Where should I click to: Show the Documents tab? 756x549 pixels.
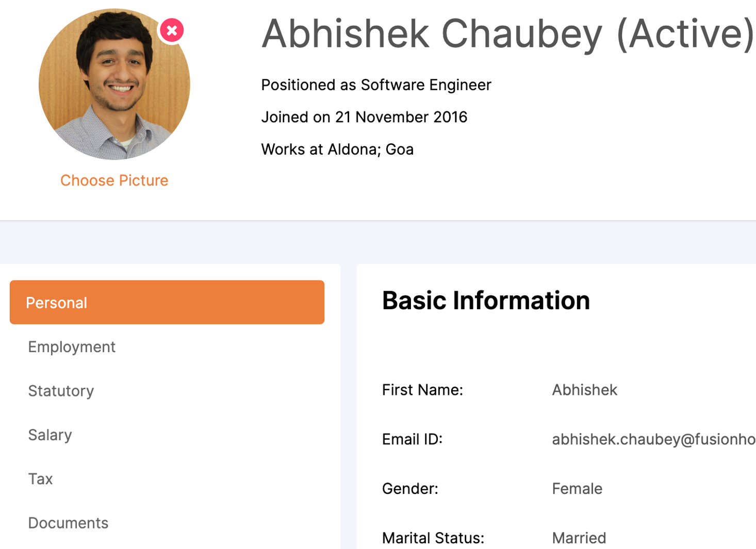point(68,523)
